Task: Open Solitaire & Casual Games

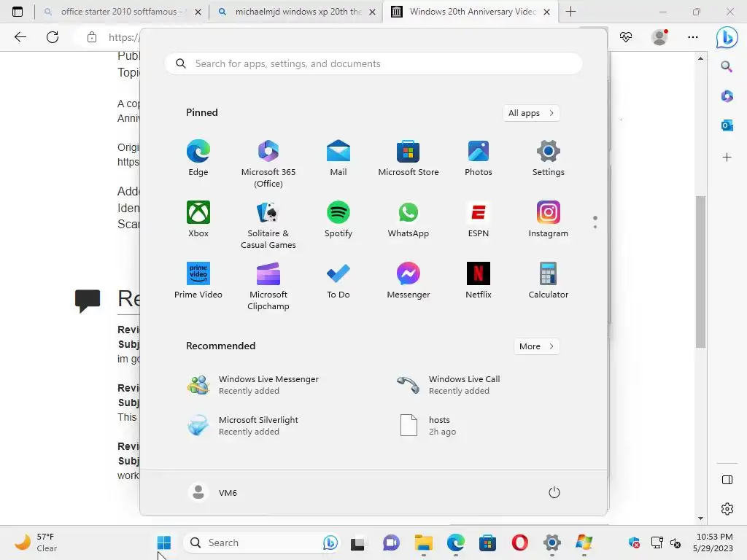Action: click(268, 225)
